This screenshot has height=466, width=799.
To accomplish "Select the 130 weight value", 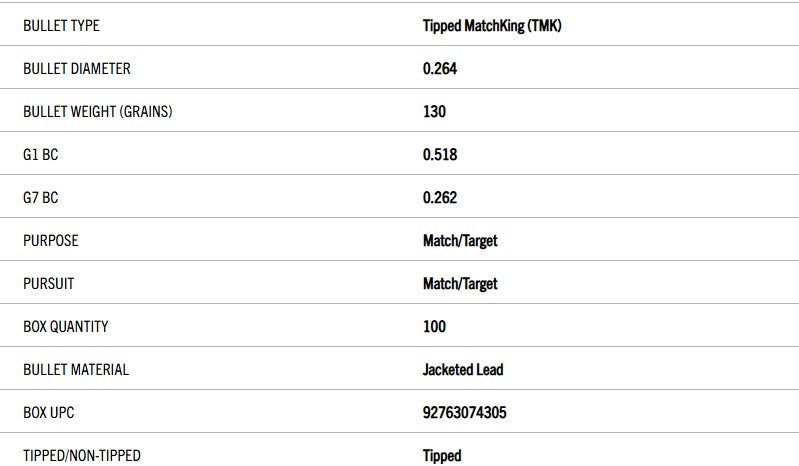I will point(434,112).
